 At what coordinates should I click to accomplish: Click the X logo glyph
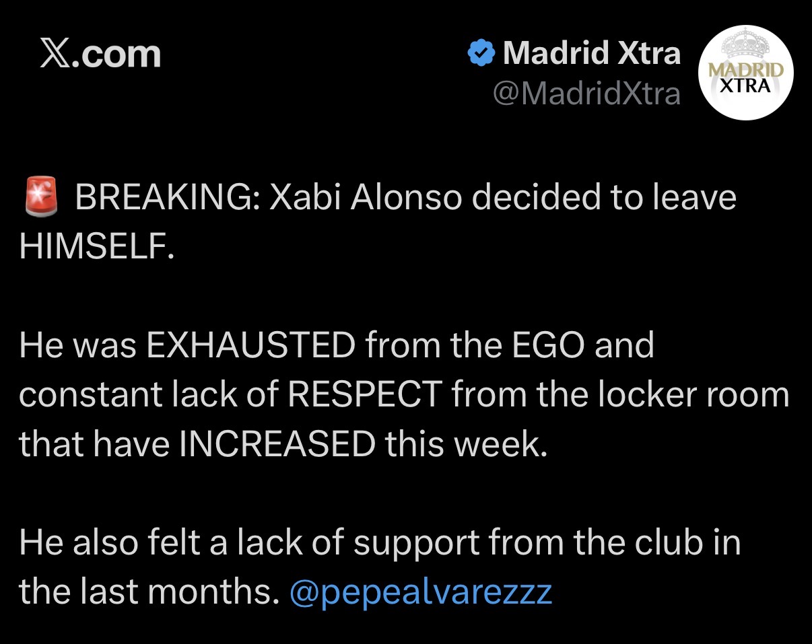pos(55,55)
